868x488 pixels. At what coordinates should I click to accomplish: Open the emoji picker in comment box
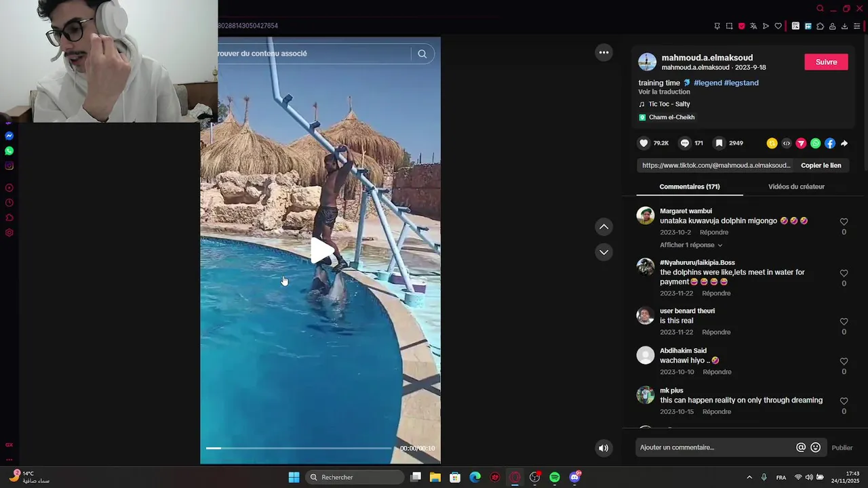click(x=816, y=447)
